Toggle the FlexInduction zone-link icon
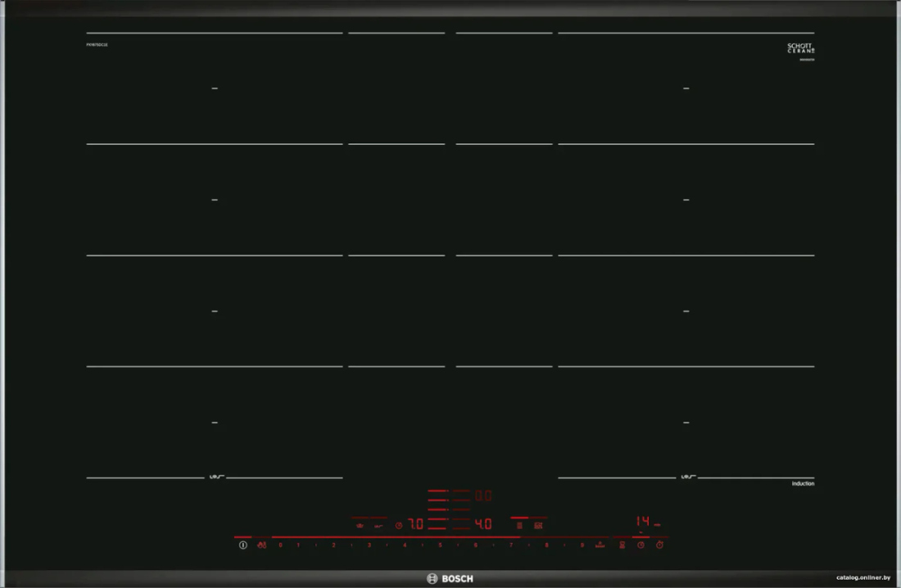This screenshot has width=901, height=588. pos(519,525)
